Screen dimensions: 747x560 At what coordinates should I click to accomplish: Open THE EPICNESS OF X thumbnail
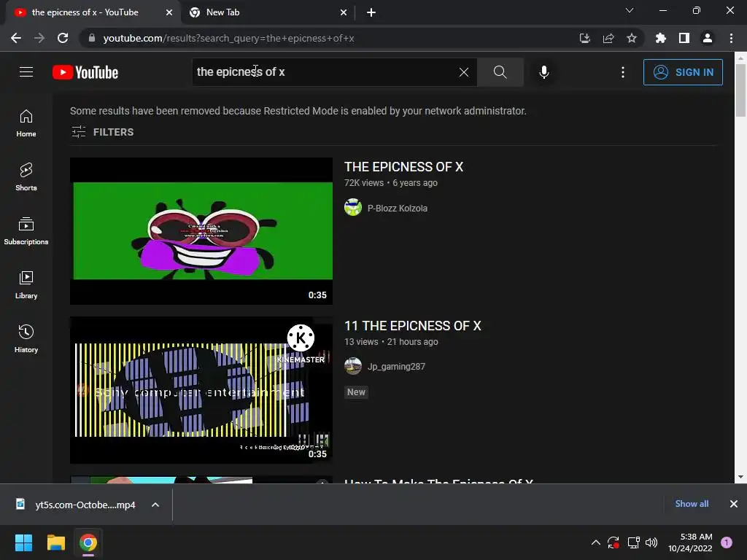coord(201,231)
